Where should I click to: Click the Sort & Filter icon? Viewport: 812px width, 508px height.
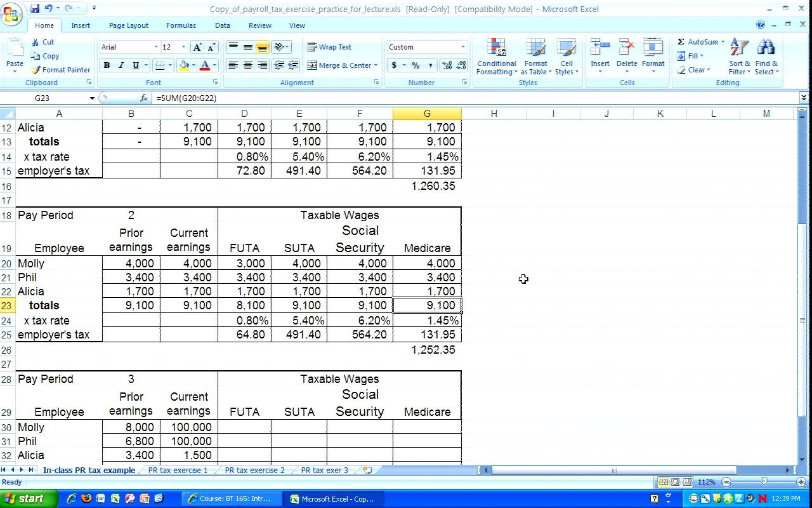(x=739, y=57)
